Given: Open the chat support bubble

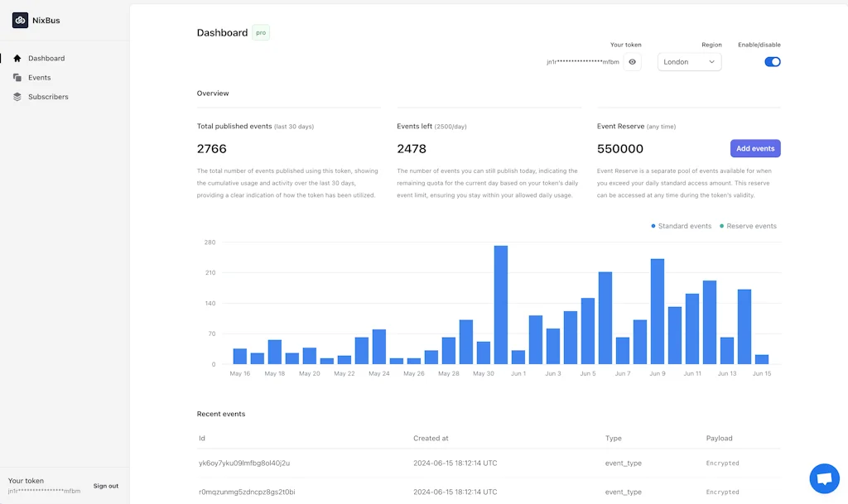Looking at the screenshot, I should pos(825,478).
